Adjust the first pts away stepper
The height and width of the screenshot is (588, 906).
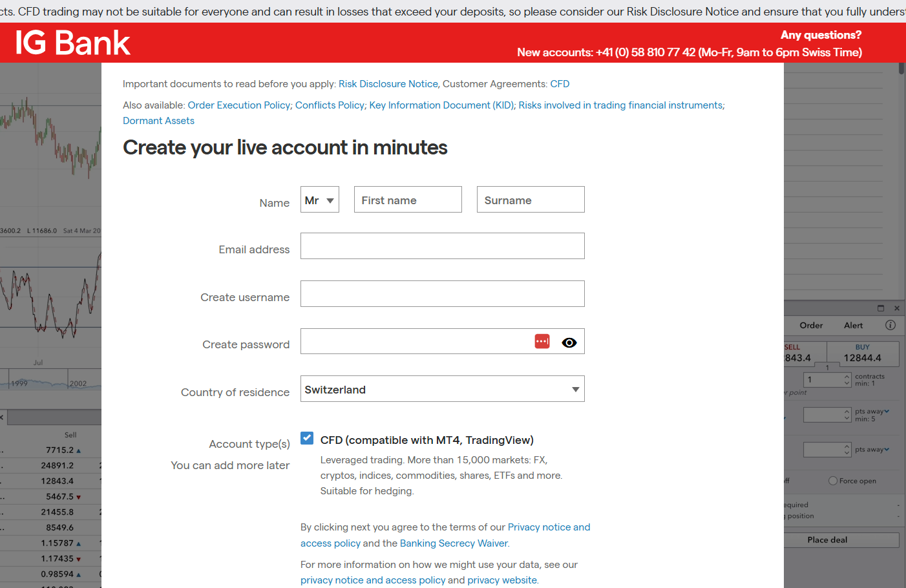click(x=847, y=415)
